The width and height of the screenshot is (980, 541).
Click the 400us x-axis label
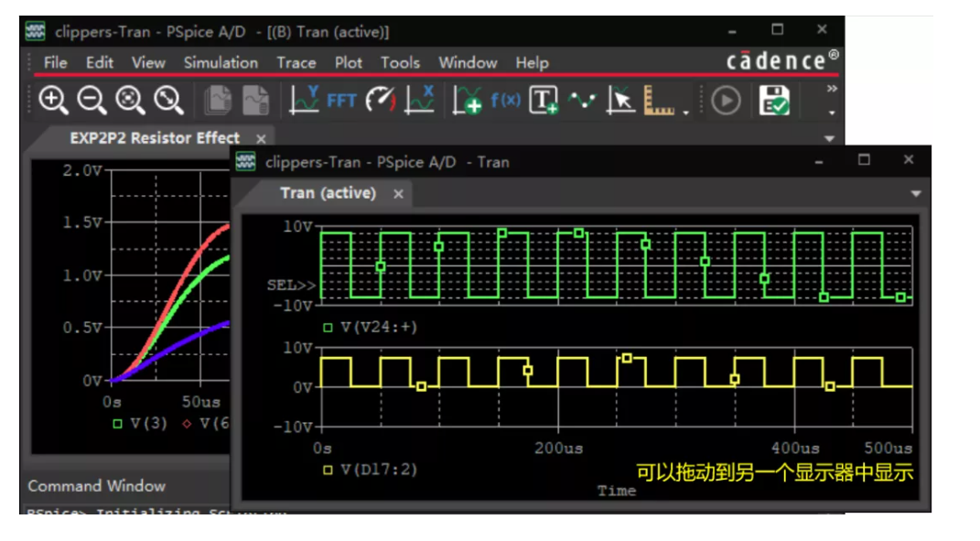795,449
